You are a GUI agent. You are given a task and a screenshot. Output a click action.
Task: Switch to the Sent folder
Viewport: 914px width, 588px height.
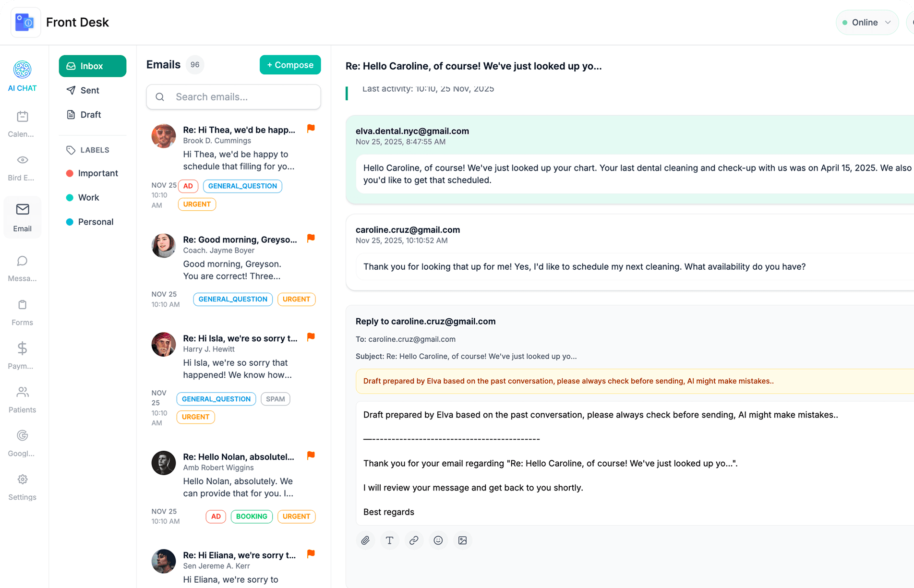89,90
